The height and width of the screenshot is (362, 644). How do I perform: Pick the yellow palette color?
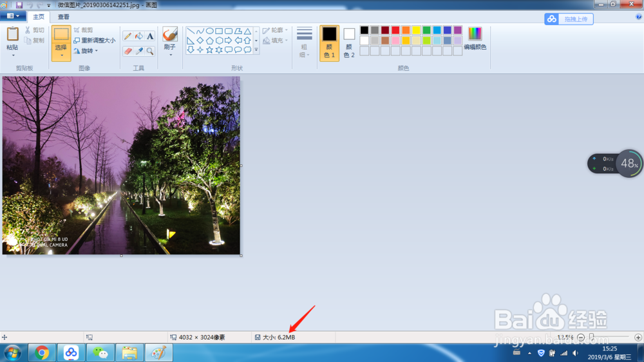(416, 30)
